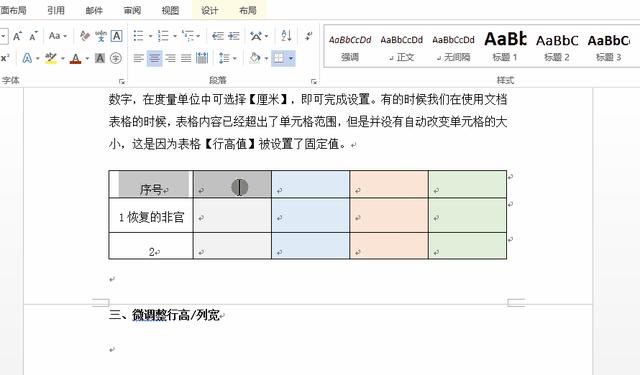The width and height of the screenshot is (640, 375).
Task: Insert an enclosed character with the circled 字 icon
Action: point(116,58)
